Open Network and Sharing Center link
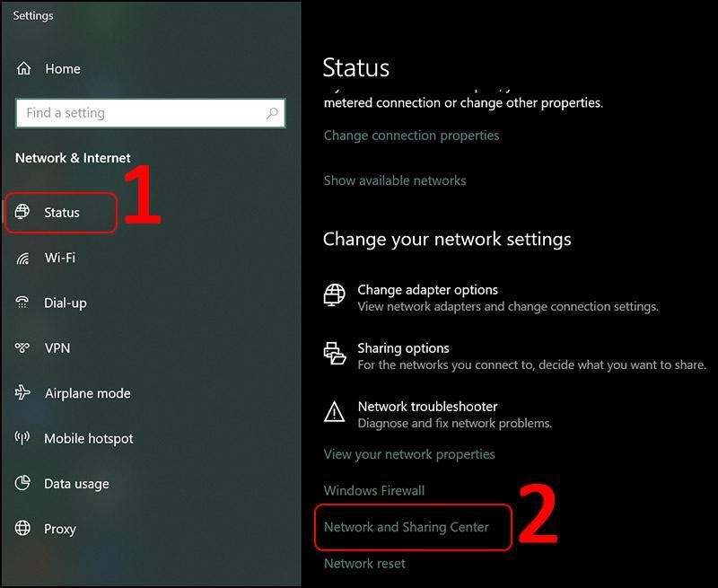 pos(407,527)
